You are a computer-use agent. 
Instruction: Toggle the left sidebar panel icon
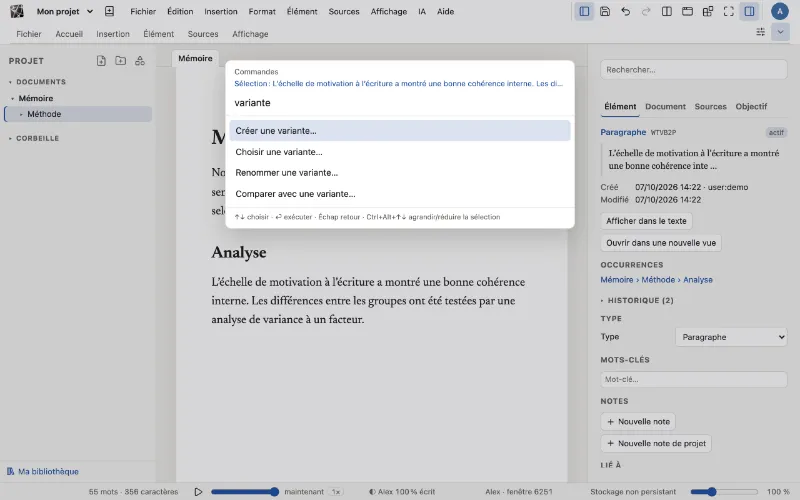[584, 11]
